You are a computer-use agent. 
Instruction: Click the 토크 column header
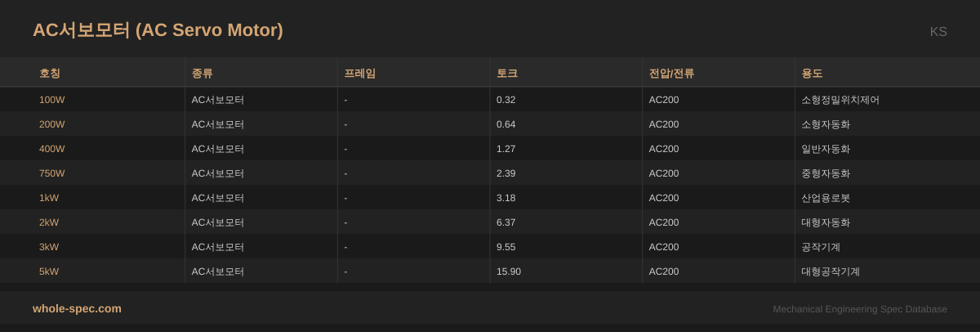tap(506, 73)
